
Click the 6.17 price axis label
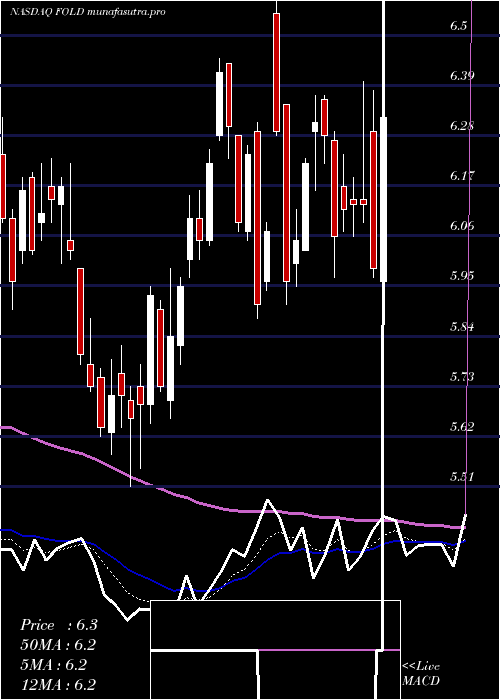coord(462,175)
